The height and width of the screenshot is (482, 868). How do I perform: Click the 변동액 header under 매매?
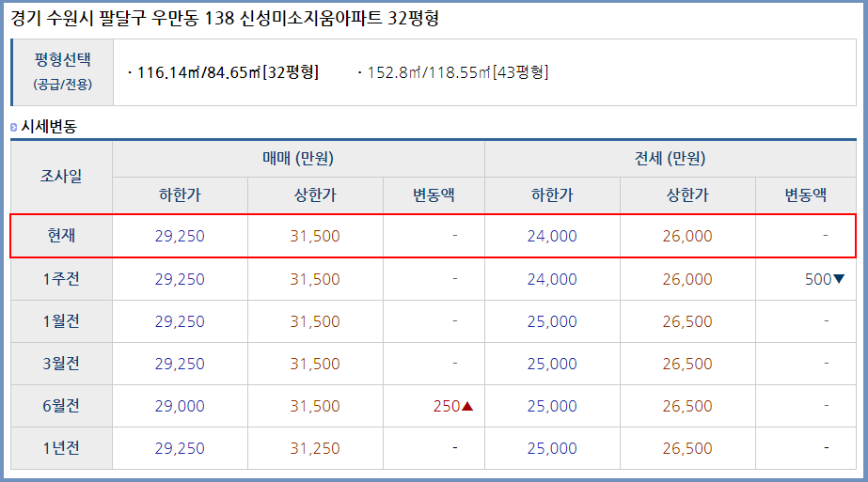point(434,194)
